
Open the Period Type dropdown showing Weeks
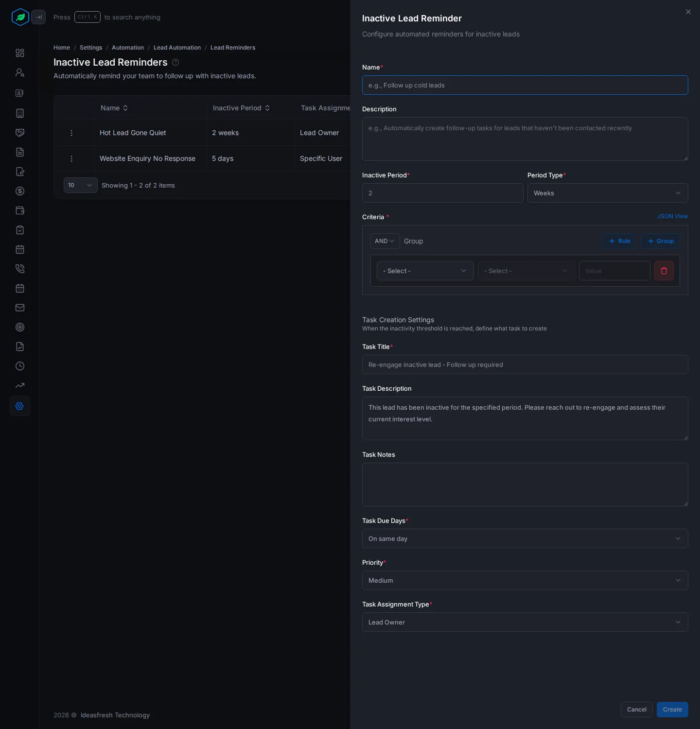(608, 193)
